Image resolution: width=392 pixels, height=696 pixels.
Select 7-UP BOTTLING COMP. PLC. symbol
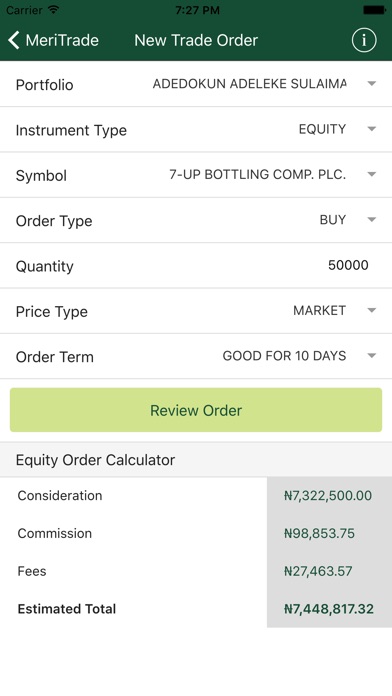click(257, 174)
